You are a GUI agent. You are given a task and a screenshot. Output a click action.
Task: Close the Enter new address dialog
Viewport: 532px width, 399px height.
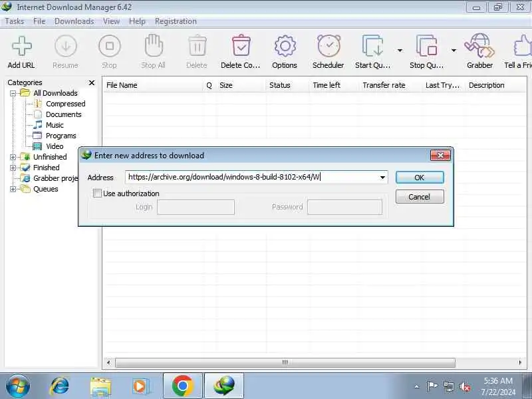440,156
